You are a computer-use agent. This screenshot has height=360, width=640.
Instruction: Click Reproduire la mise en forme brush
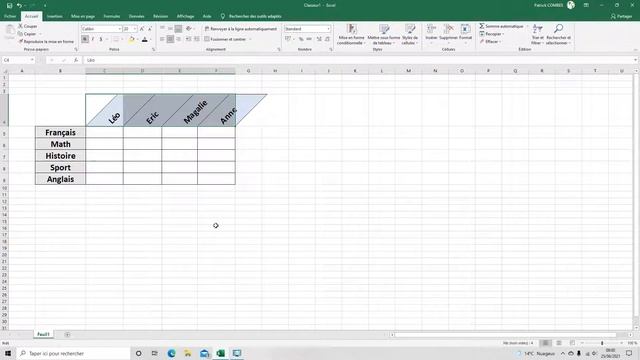coord(21,42)
